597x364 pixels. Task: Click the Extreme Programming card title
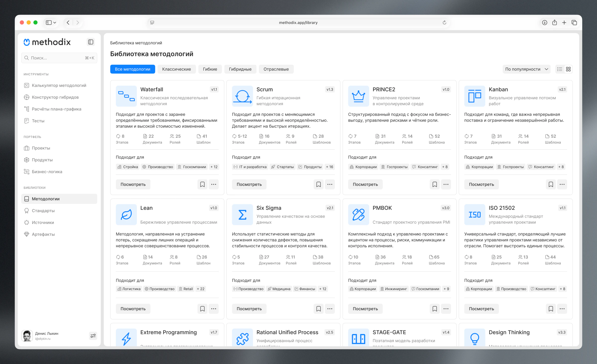click(168, 332)
